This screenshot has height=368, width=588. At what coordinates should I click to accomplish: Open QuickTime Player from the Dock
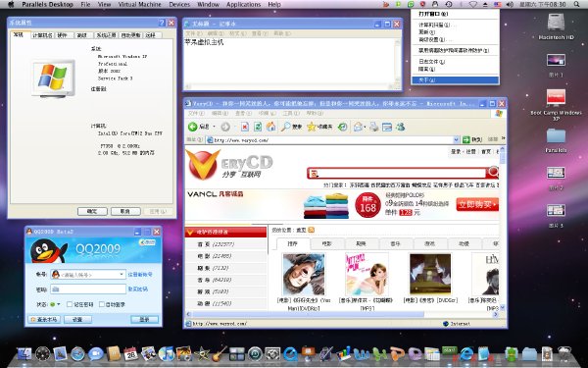tap(290, 353)
